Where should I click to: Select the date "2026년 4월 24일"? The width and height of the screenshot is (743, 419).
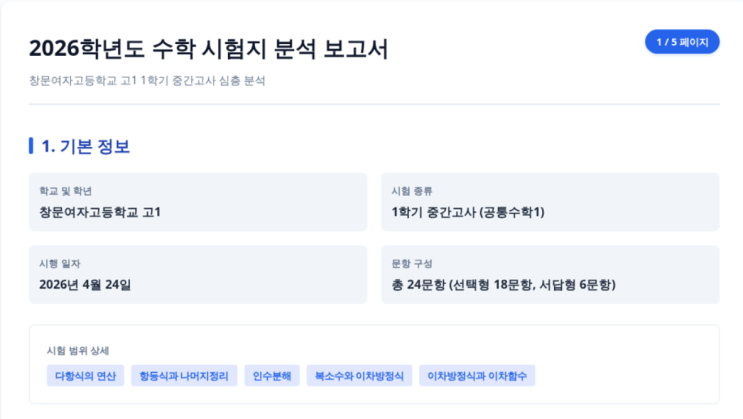coord(85,285)
